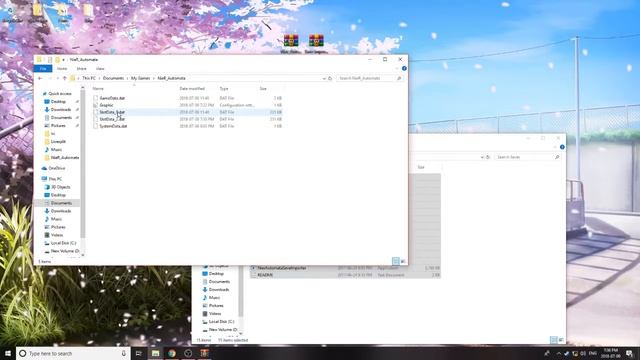Open the Nier_Automata folder under Quick access

[x=64, y=158]
